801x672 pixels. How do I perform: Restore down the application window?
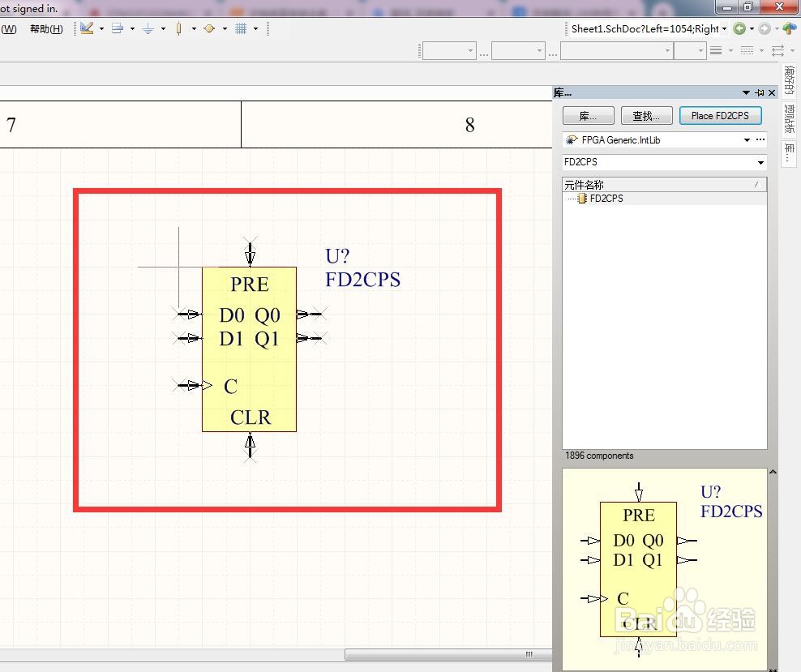(747, 6)
